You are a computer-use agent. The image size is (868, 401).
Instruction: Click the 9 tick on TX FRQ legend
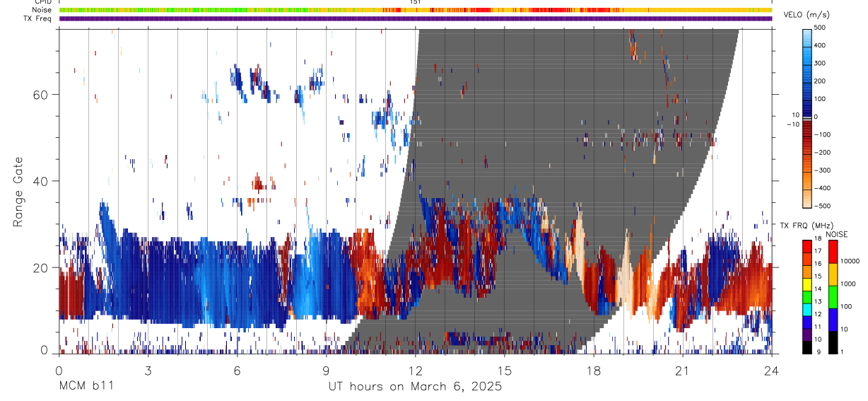tap(819, 352)
